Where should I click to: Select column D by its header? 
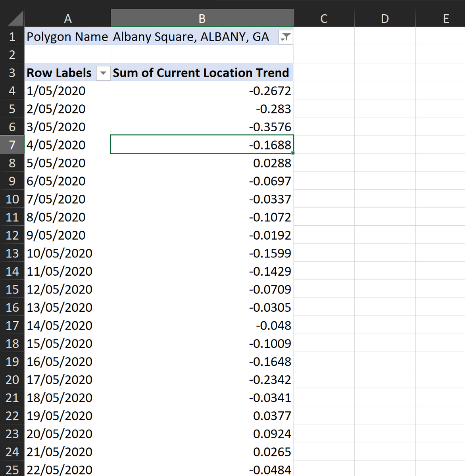384,18
